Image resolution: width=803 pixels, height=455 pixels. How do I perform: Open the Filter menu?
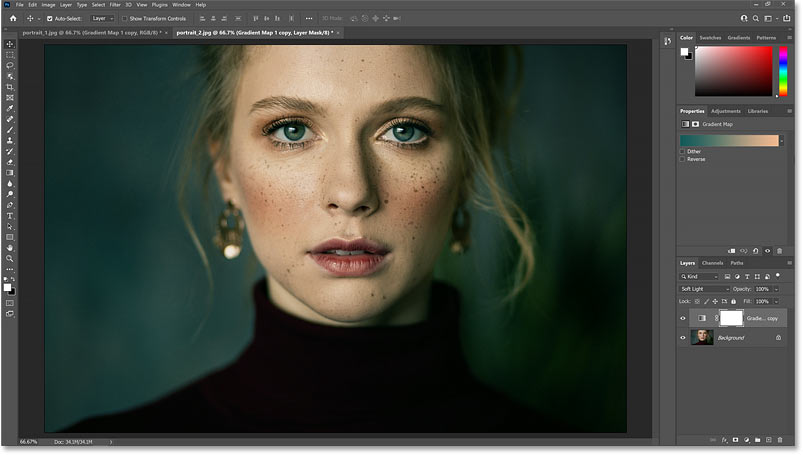[115, 5]
